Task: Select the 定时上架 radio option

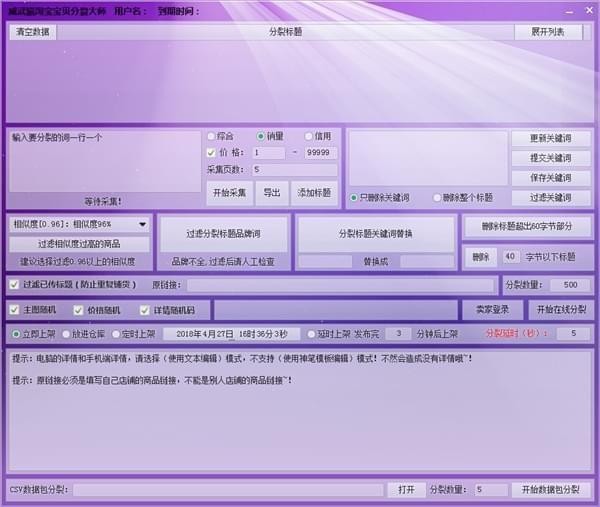Action: pos(117,334)
